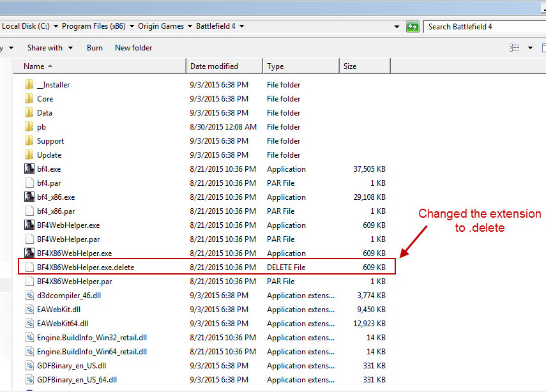
Task: Click the 29,108 KB size value
Action: pyautogui.click(x=370, y=197)
